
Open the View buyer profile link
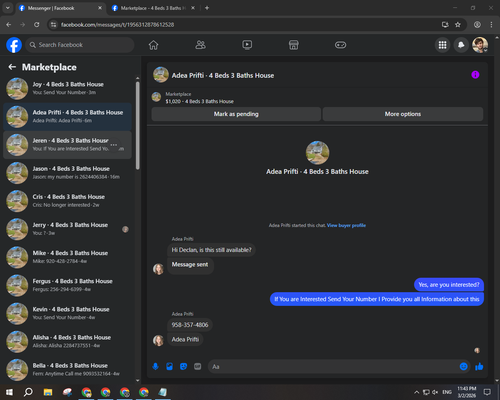(x=346, y=225)
